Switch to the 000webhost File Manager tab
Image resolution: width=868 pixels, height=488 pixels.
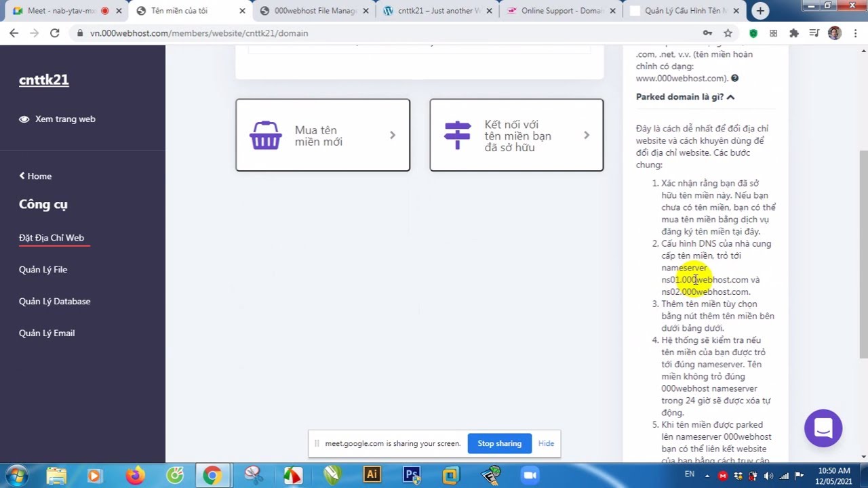click(315, 11)
